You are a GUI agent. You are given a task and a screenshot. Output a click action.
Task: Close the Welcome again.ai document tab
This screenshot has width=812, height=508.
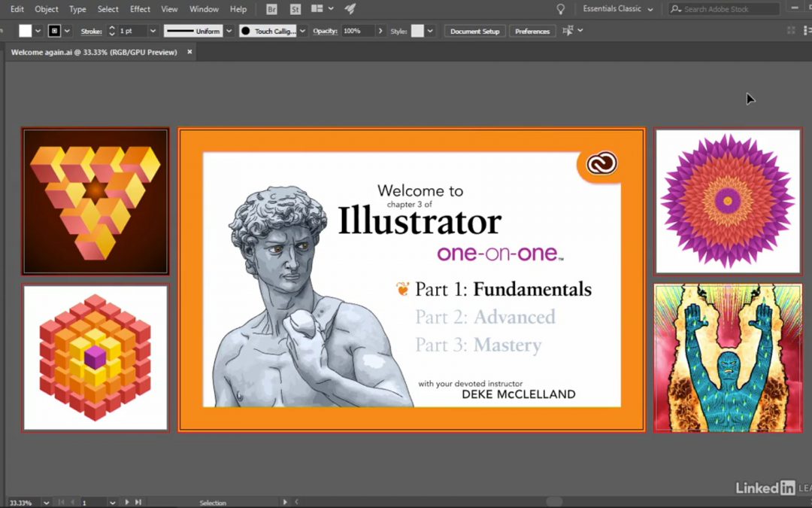189,52
